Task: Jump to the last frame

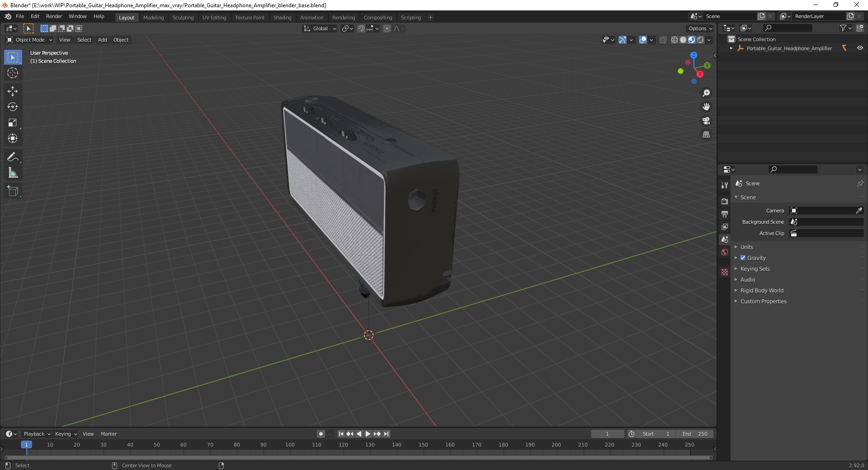Action: 386,434
